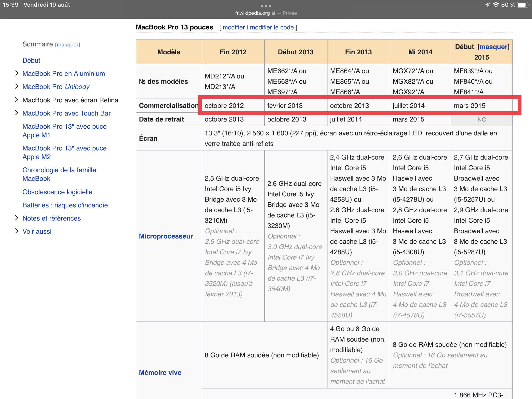
Task: Tap the battery icon in the status bar
Action: coord(523,5)
